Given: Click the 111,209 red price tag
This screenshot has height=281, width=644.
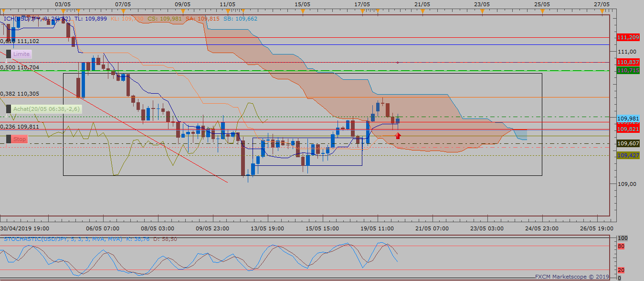Looking at the screenshot, I should pyautogui.click(x=628, y=37).
